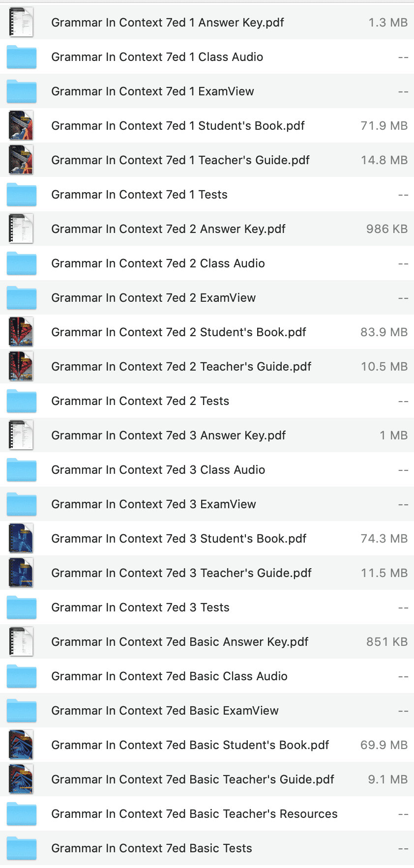Open the Grammar In Context 7ed 1 Class Audio folder icon
The image size is (414, 868).
21,57
